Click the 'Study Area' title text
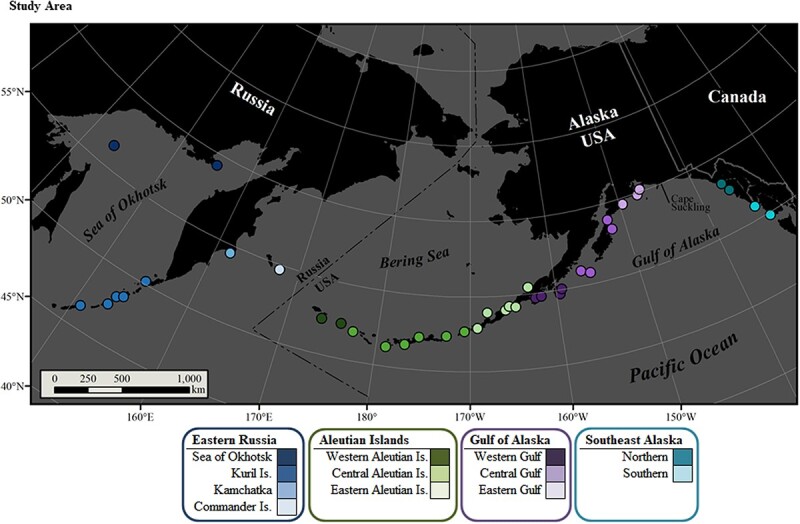This screenshot has height=524, width=800. pos(40,6)
